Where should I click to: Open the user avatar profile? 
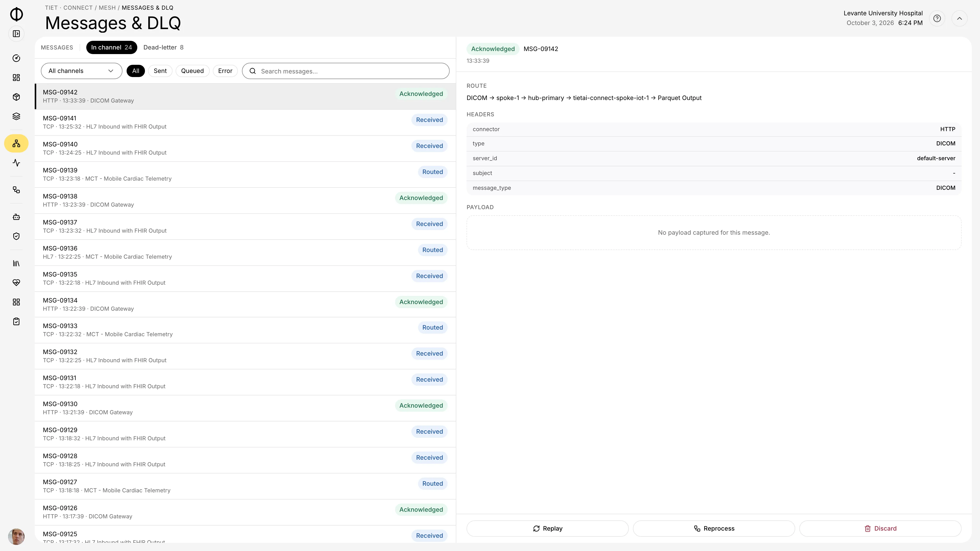point(16,536)
